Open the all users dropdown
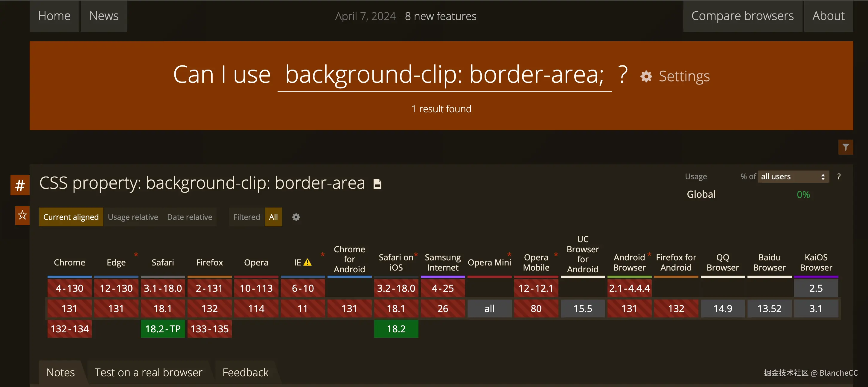 pos(793,176)
